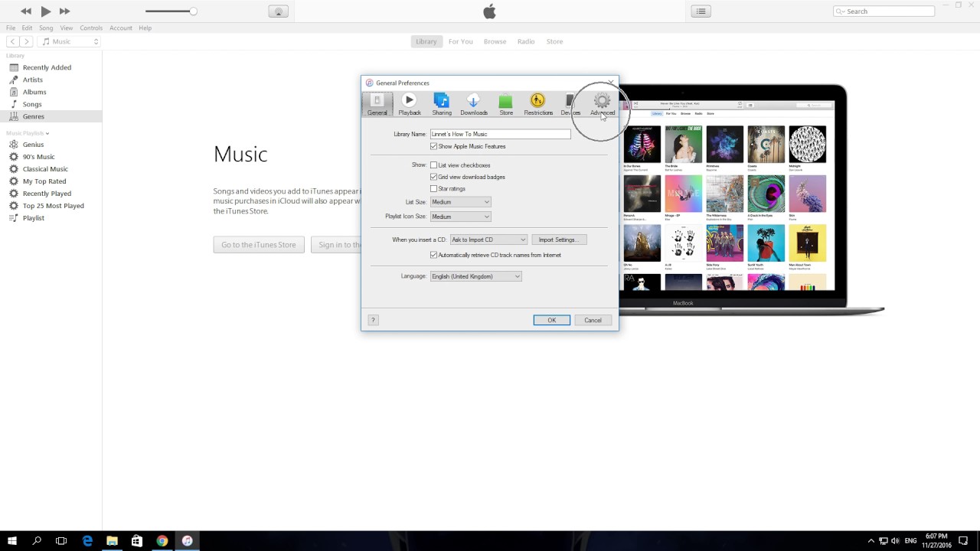This screenshot has height=551, width=980.
Task: Open the When you insert a CD dropdown
Action: point(488,240)
